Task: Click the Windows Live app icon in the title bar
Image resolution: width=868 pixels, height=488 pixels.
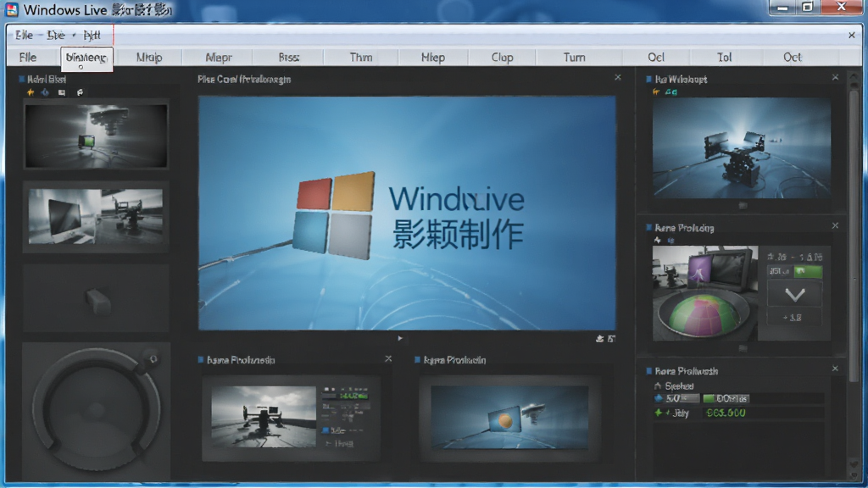Action: [x=12, y=9]
